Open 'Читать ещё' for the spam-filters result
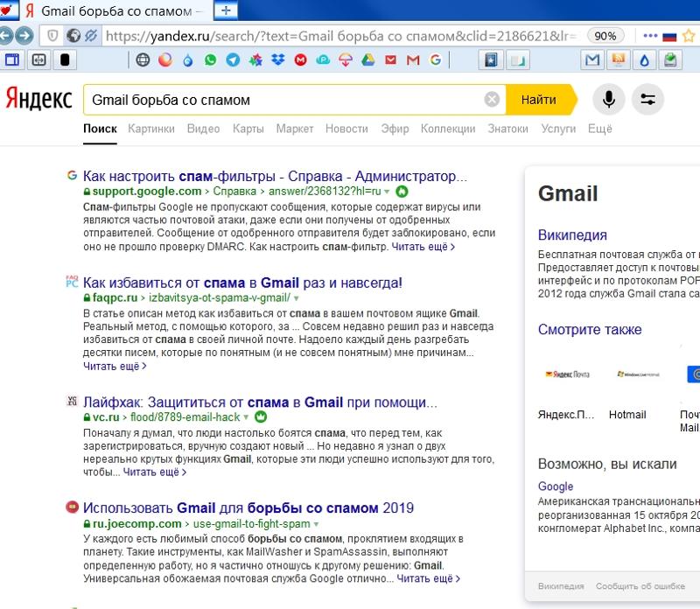The width and height of the screenshot is (700, 609). (x=423, y=247)
